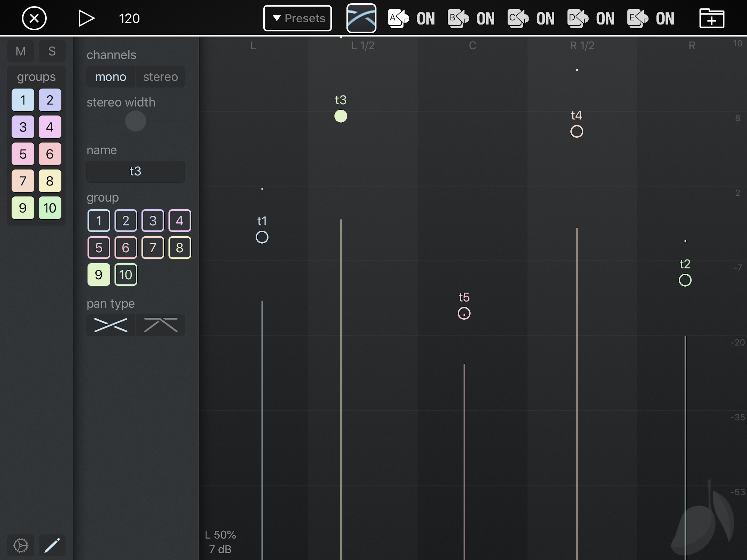Assign track to group 4 outline button
Viewport: 747px width, 560px height.
(180, 221)
